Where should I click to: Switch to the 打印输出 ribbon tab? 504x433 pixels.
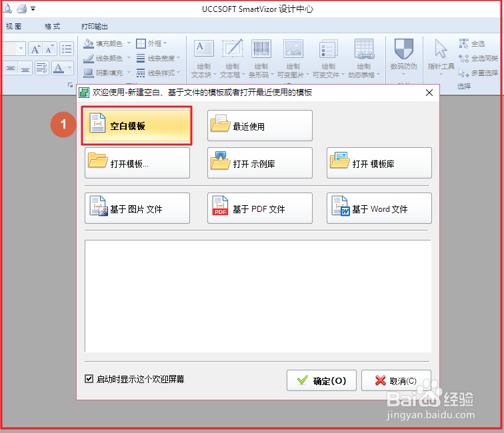tap(95, 27)
